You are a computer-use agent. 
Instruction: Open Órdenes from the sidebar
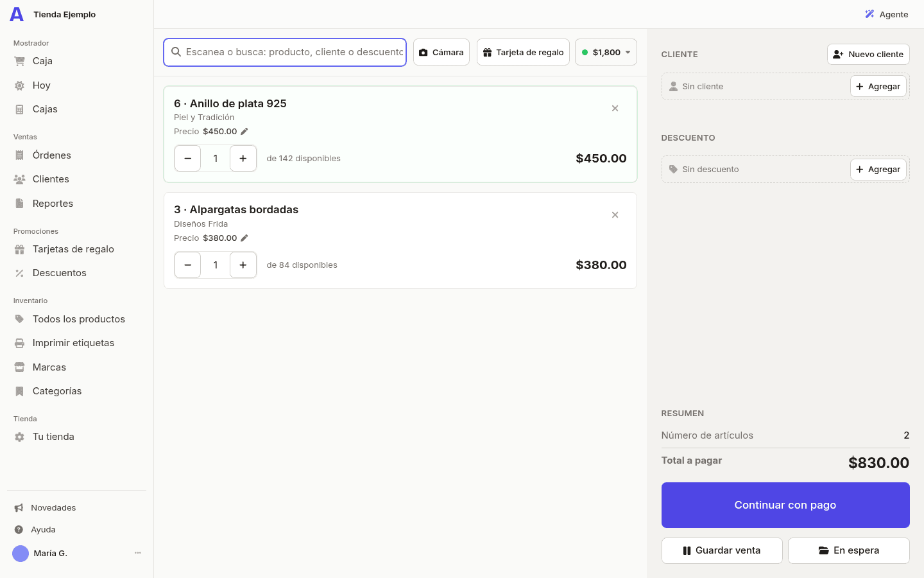point(51,155)
